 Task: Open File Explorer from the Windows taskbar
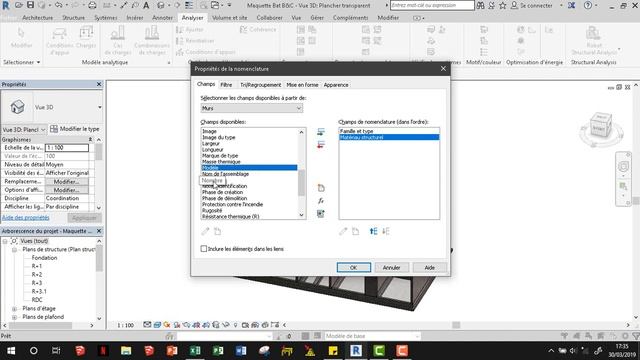coord(126,351)
